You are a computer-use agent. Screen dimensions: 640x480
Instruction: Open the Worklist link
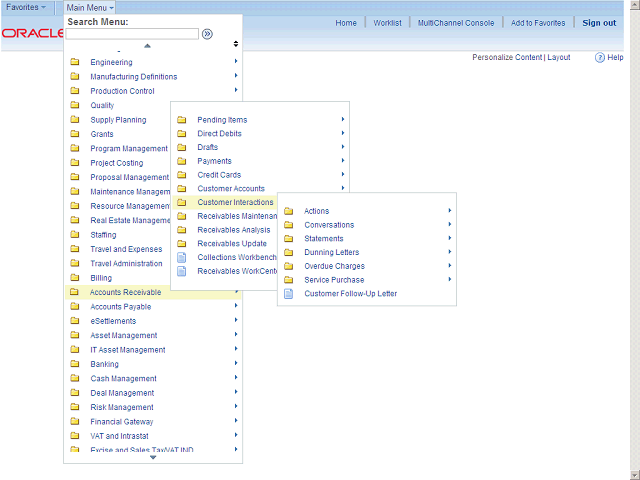click(x=387, y=23)
